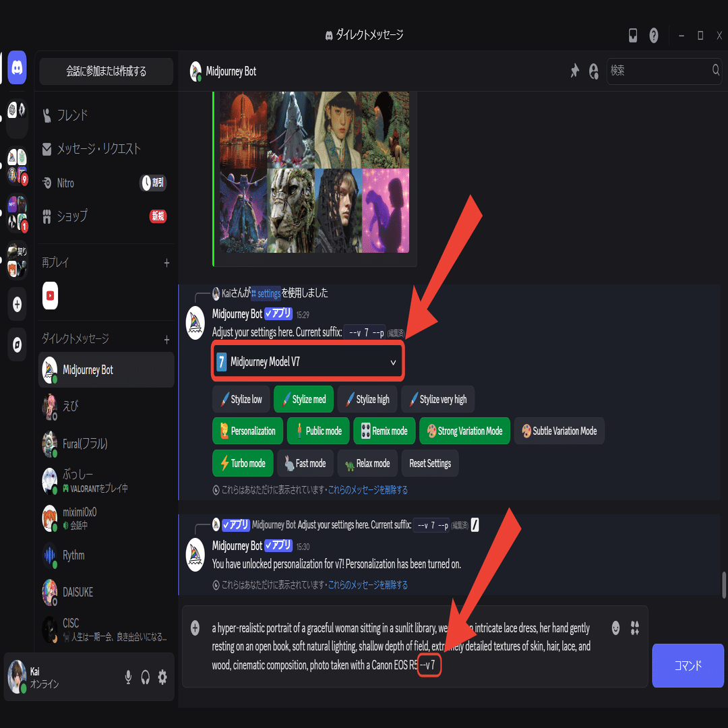Screen dimensions: 728x728
Task: Open Kai's avatar in user panel
Action: tap(17, 677)
